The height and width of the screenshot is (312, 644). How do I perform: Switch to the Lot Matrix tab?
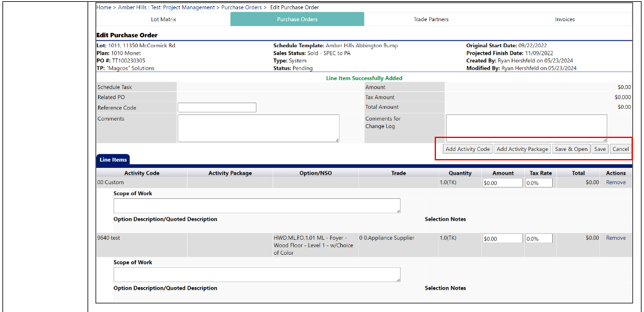[x=163, y=19]
